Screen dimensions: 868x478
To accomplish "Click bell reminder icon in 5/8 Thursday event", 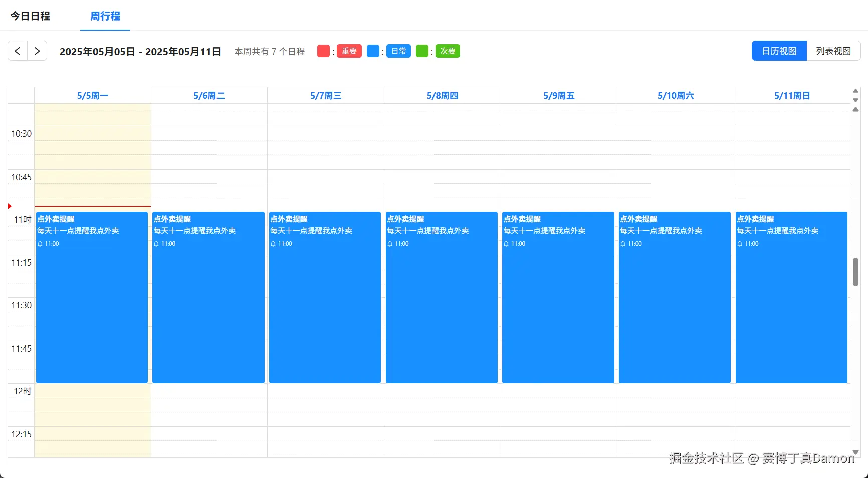I will click(390, 244).
